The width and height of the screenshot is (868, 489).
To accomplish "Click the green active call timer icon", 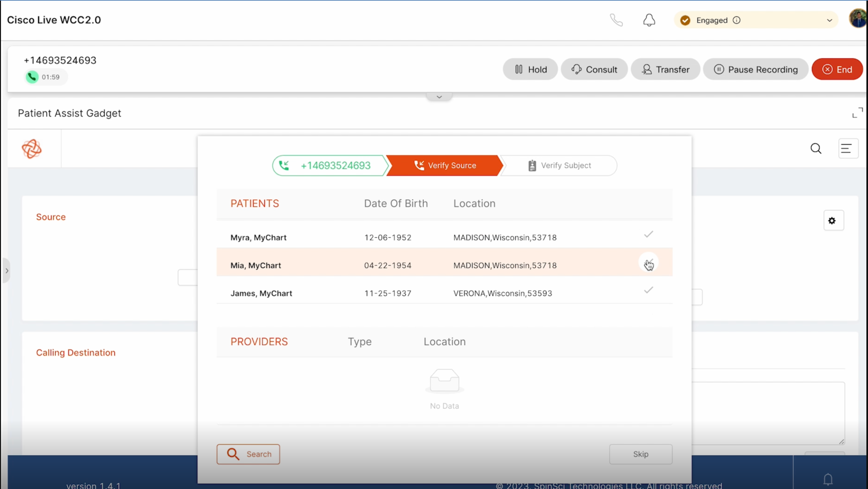I will [x=32, y=77].
